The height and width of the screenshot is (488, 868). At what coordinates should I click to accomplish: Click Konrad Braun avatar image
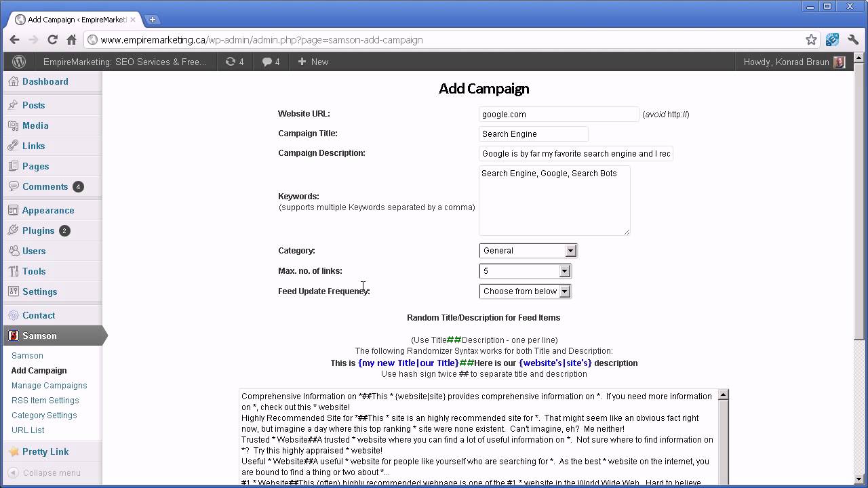click(x=840, y=62)
